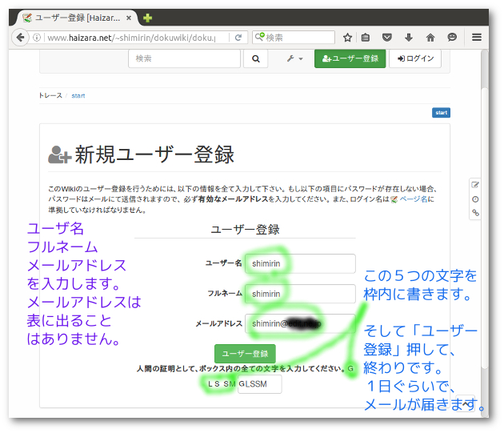The width and height of the screenshot is (504, 433).
Task: Submit the form with green ユーザー登録 button
Action: coord(245,353)
